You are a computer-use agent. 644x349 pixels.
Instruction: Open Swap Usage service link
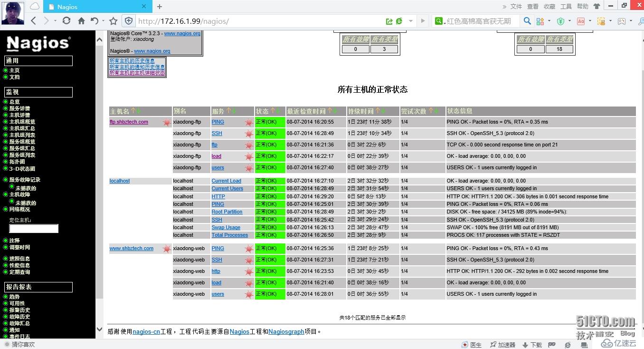pos(226,228)
